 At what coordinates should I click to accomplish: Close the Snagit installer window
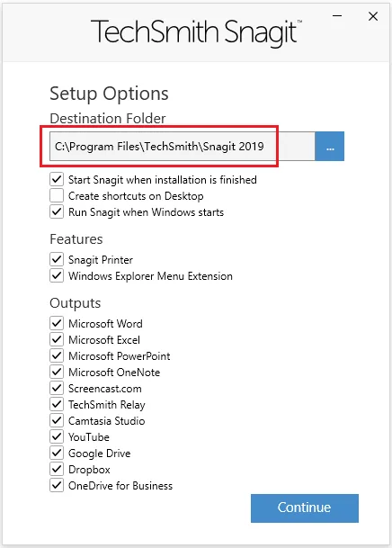[373, 16]
